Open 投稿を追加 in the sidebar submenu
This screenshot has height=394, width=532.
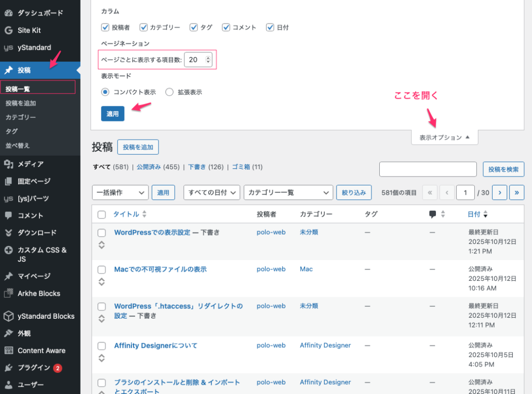[x=21, y=103]
